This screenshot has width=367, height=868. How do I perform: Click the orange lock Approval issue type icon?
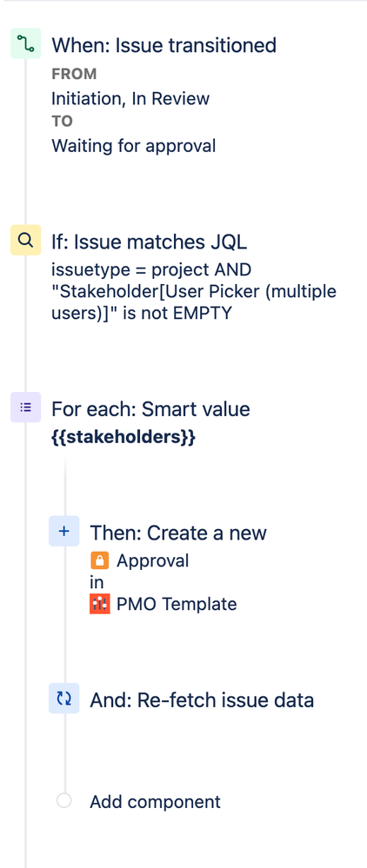point(98,560)
